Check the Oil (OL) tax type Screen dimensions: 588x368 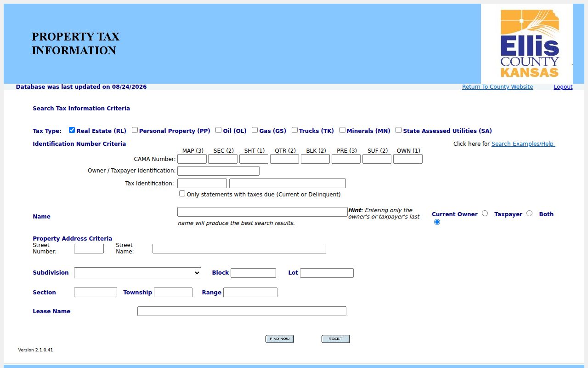coord(218,130)
